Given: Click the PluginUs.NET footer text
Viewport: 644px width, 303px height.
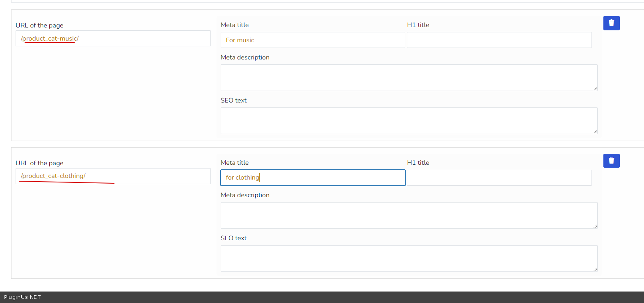Looking at the screenshot, I should (23, 297).
